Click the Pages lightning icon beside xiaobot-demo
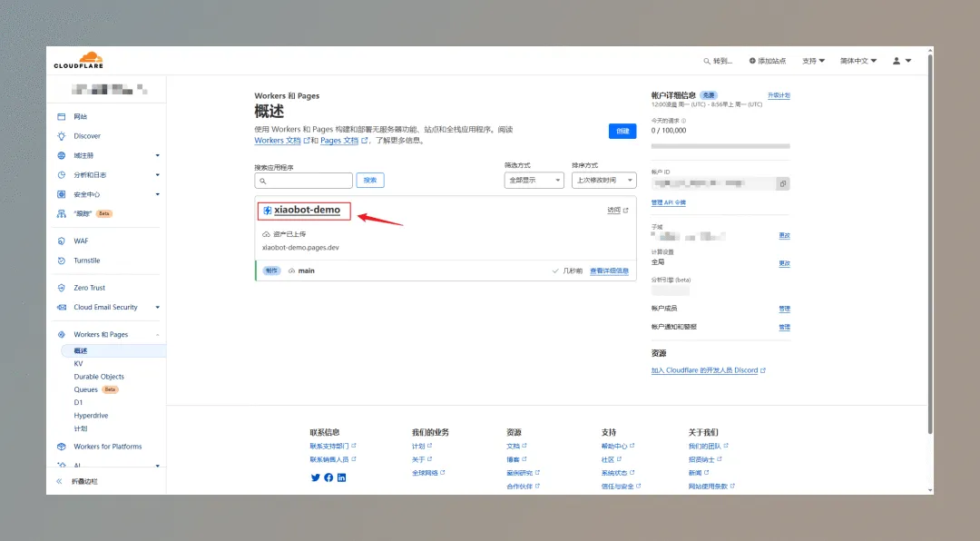 coord(268,211)
